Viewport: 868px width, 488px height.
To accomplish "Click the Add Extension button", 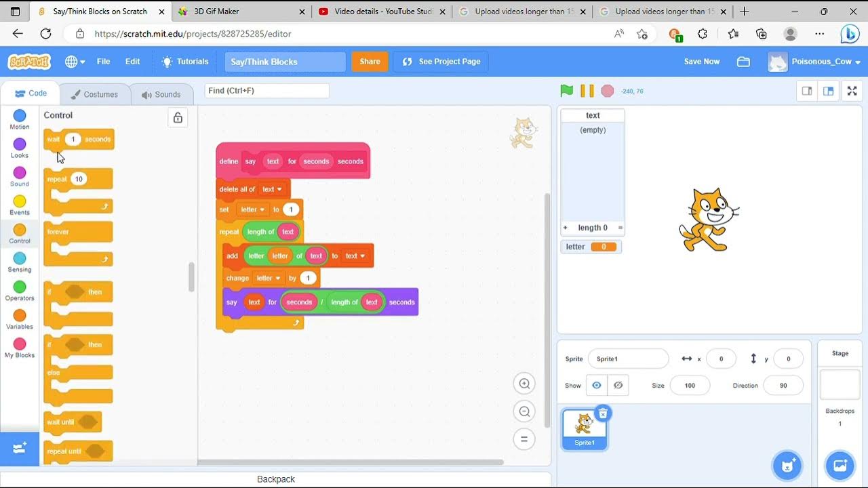I will [x=20, y=448].
